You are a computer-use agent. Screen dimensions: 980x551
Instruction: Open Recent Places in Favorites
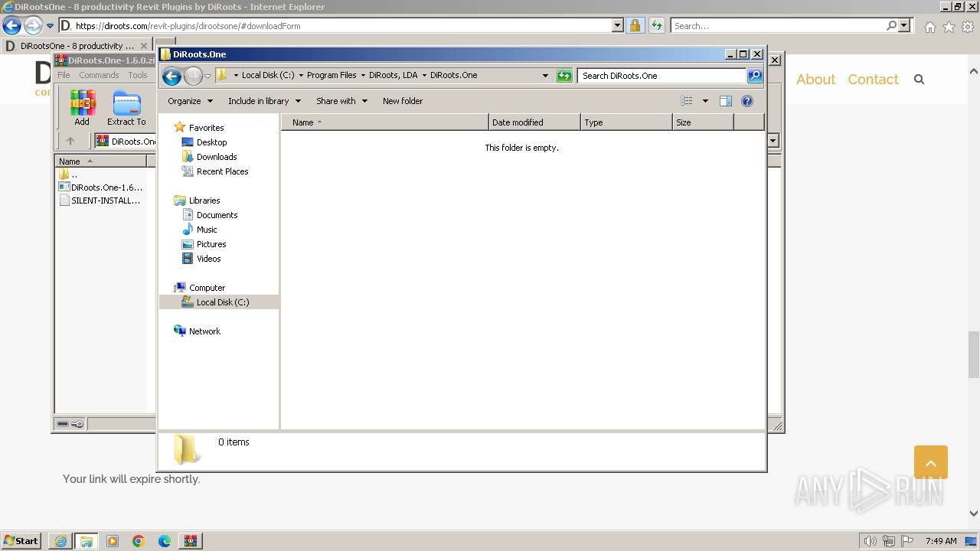tap(222, 171)
